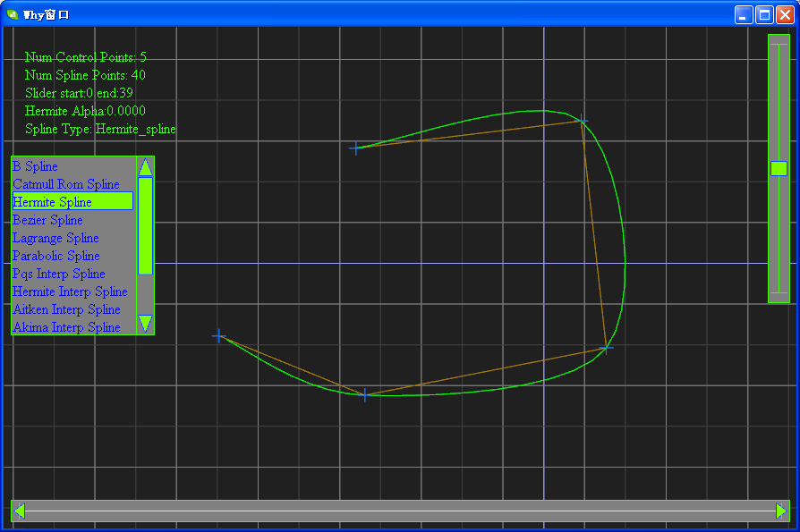800x532 pixels.
Task: Choose Lagrange Spline from the list
Action: coord(55,238)
